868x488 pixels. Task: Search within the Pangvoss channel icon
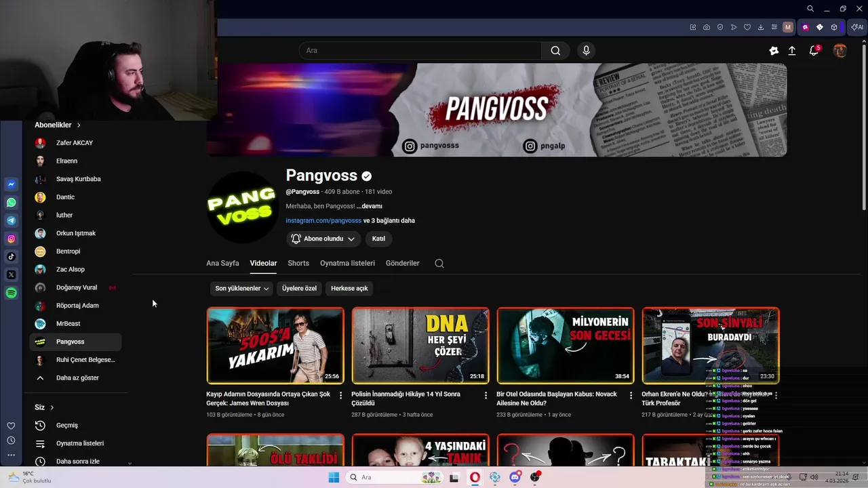point(439,264)
